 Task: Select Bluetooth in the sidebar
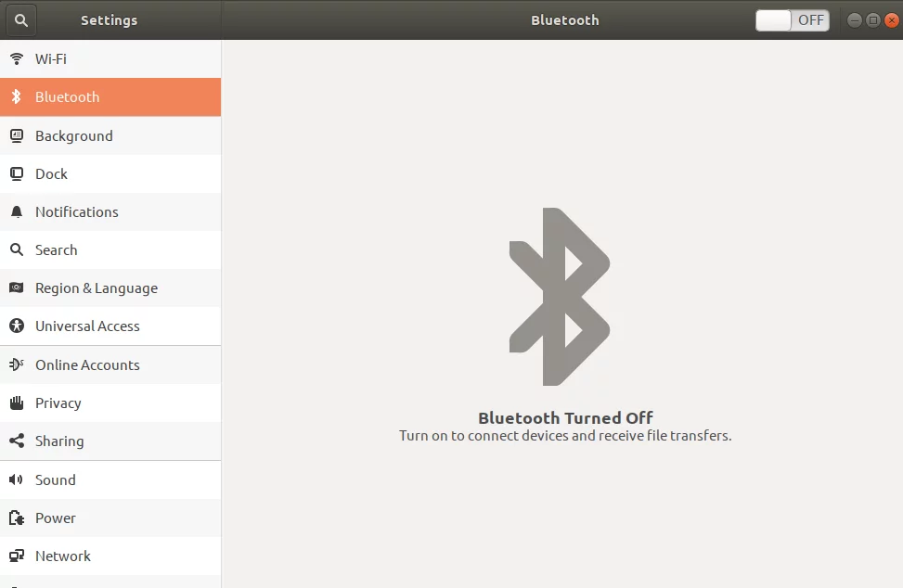point(110,97)
